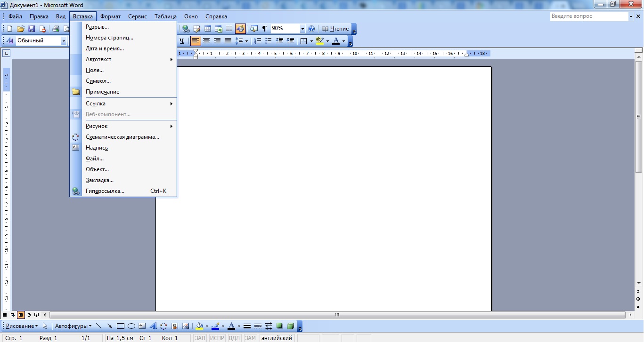
Task: Open the Tables and Borders panel
Action: click(197, 29)
